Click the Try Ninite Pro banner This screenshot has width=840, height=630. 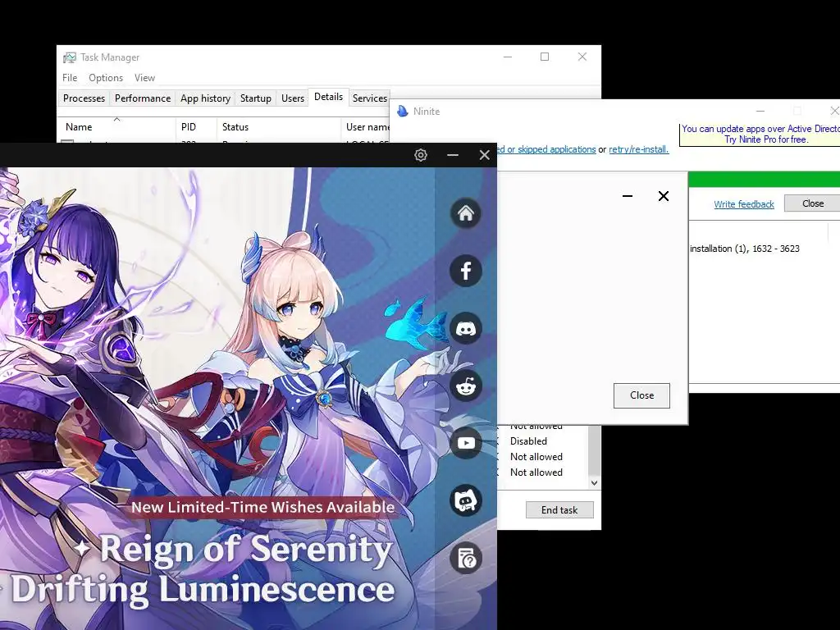tap(760, 135)
